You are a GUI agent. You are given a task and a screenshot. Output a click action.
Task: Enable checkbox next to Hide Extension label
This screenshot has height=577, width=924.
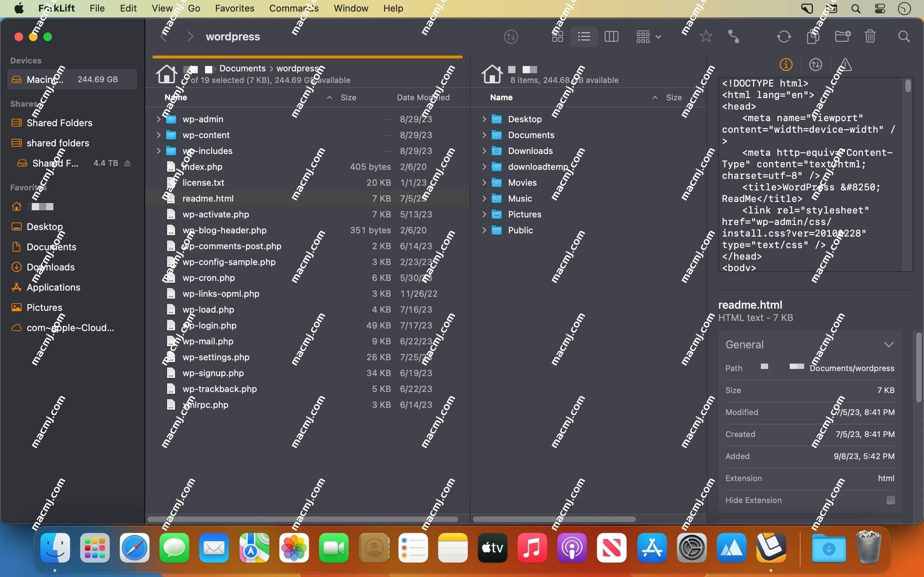(x=890, y=500)
